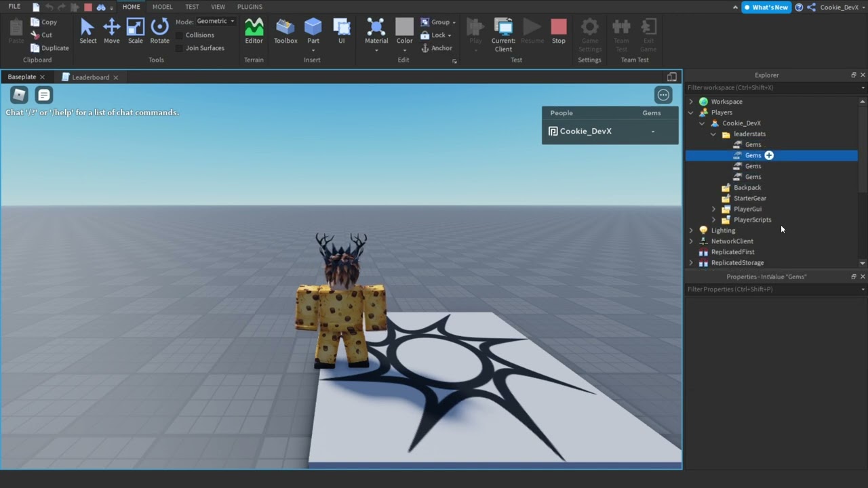Select NetworkClient in Explorer

click(732, 241)
